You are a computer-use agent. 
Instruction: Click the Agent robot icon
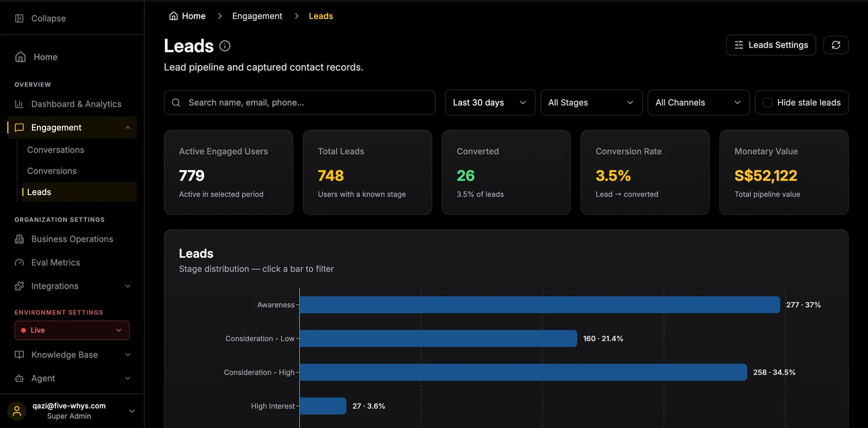(20, 378)
